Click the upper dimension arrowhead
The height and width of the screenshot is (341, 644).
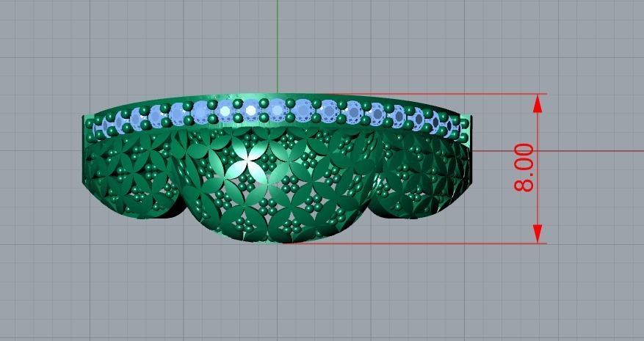point(538,103)
